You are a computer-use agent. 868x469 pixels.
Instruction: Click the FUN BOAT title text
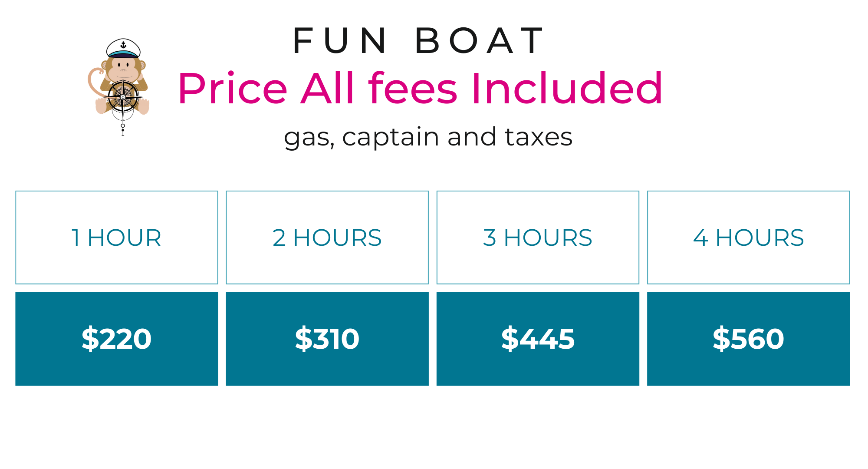(x=419, y=41)
